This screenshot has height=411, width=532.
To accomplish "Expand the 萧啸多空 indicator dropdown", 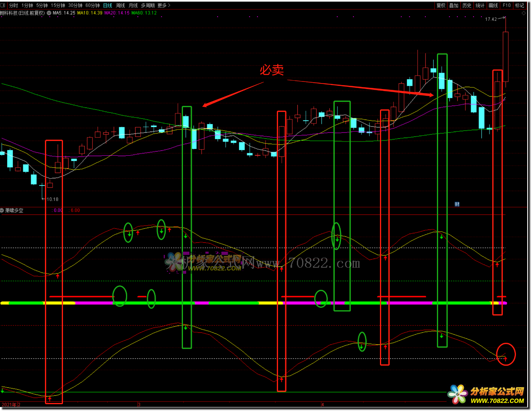I will pyautogui.click(x=2, y=210).
